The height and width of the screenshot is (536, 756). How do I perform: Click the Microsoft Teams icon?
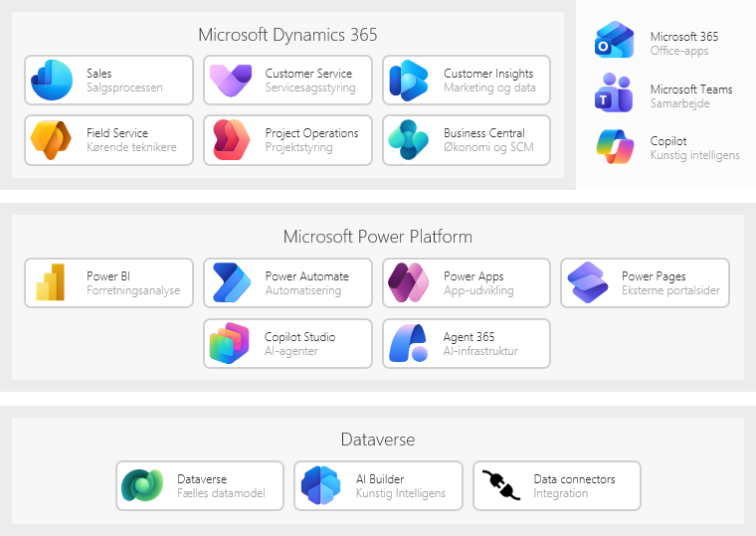(x=614, y=92)
